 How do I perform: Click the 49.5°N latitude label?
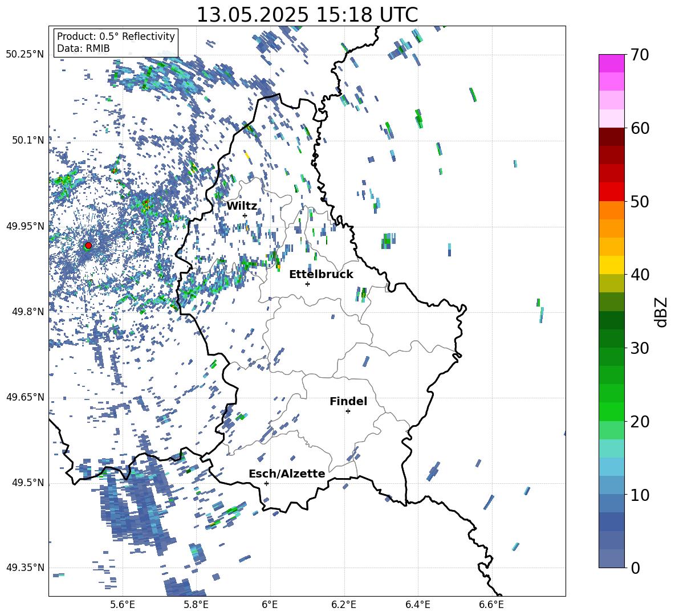27,483
